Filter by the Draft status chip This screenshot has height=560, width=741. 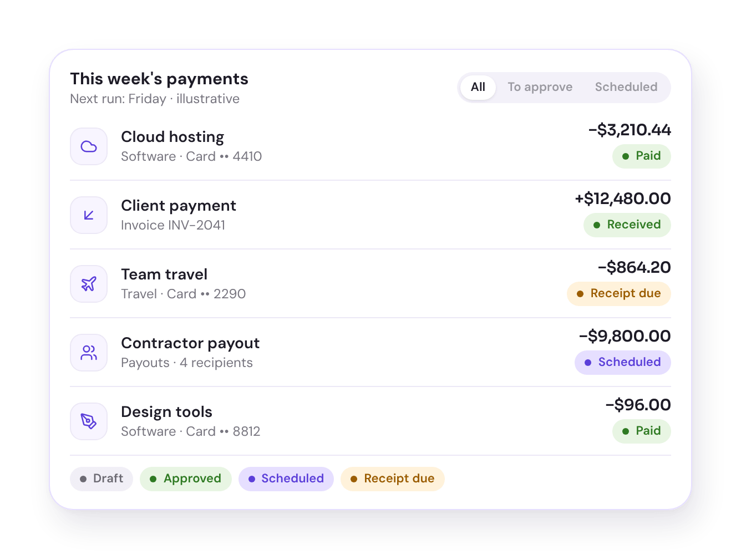click(101, 478)
